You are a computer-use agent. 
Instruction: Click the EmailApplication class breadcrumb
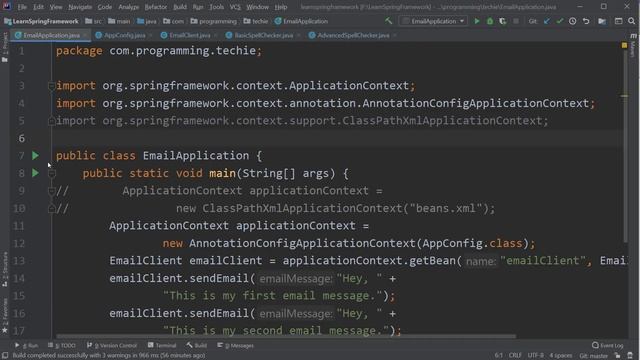coord(301,21)
